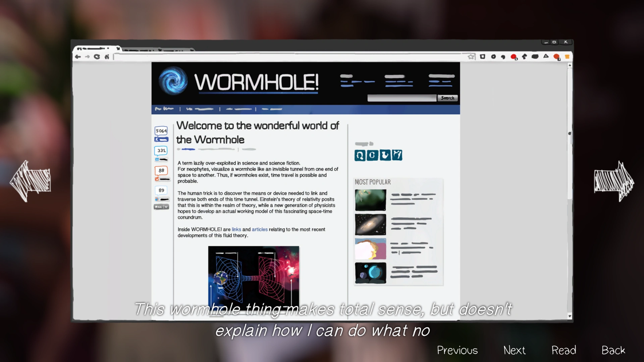644x362 pixels.
Task: Click the blue swirl Wormhole logo
Action: [173, 81]
